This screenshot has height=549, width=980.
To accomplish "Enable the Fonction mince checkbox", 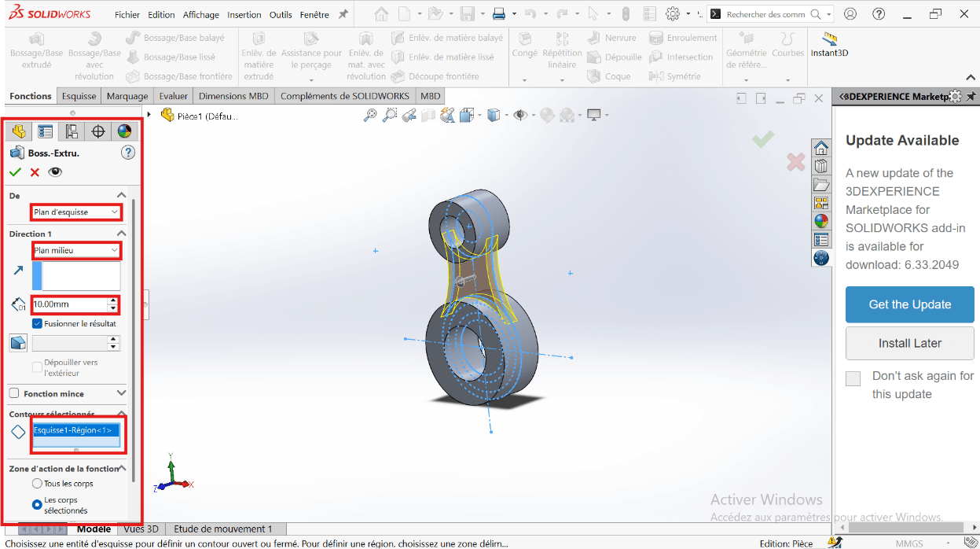I will pos(14,393).
